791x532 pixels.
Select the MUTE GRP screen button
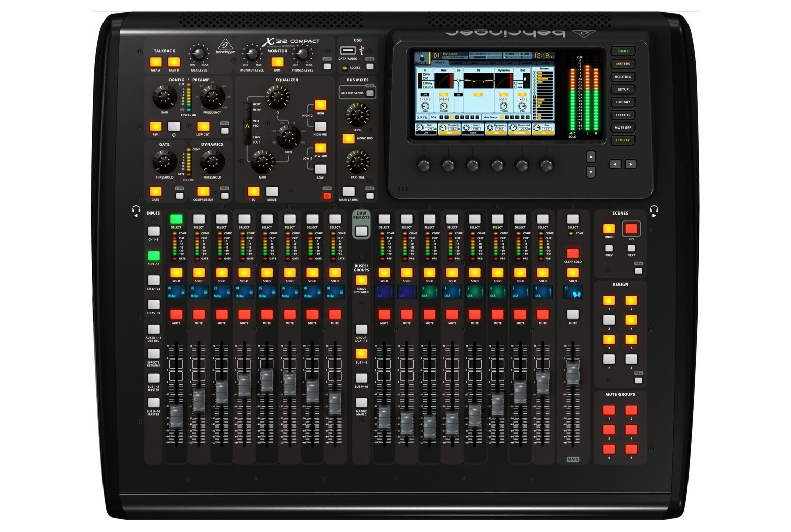[623, 127]
